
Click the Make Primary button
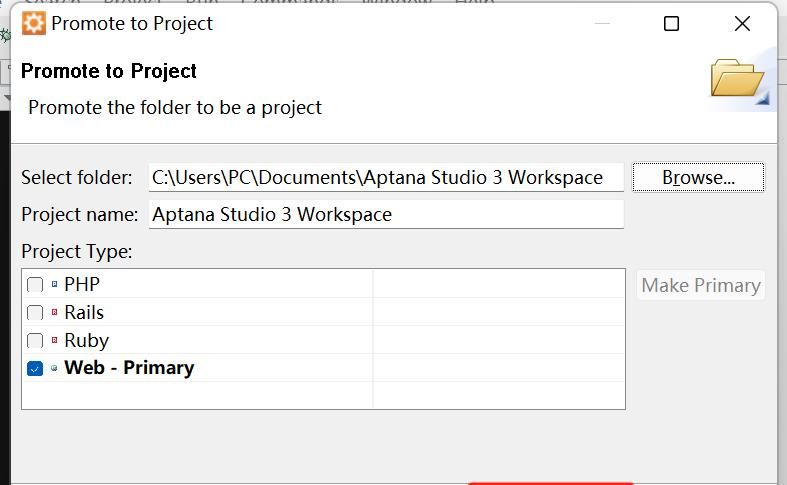[x=701, y=285]
